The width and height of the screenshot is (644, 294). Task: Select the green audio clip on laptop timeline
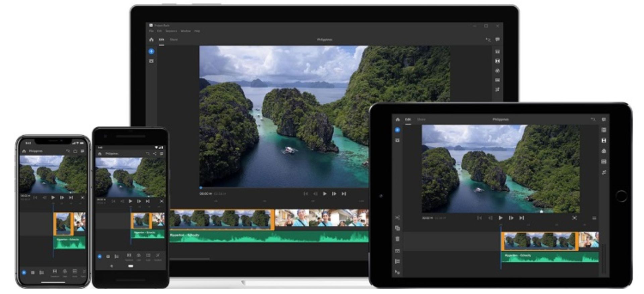point(269,237)
